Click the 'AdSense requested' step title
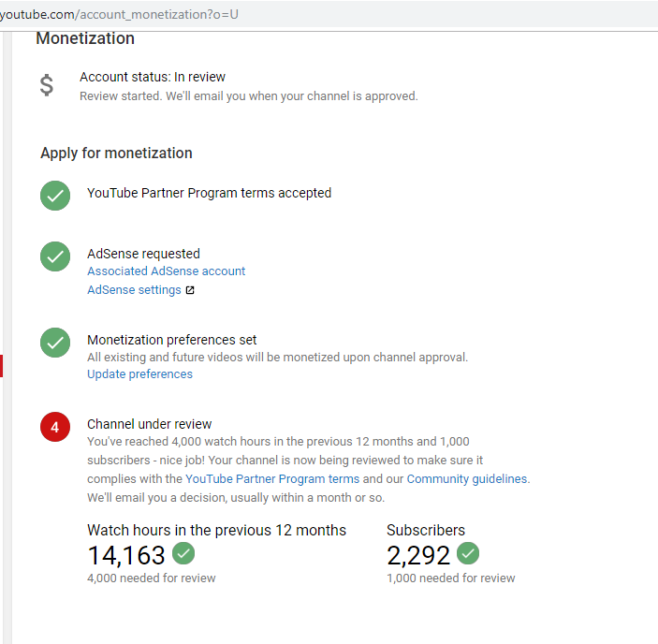This screenshot has height=644, width=658. point(143,254)
